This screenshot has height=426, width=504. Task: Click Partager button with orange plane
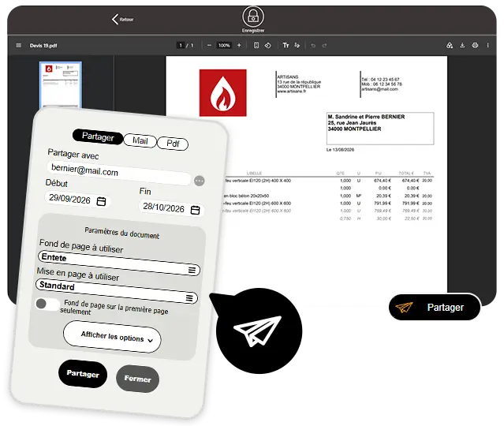435,308
